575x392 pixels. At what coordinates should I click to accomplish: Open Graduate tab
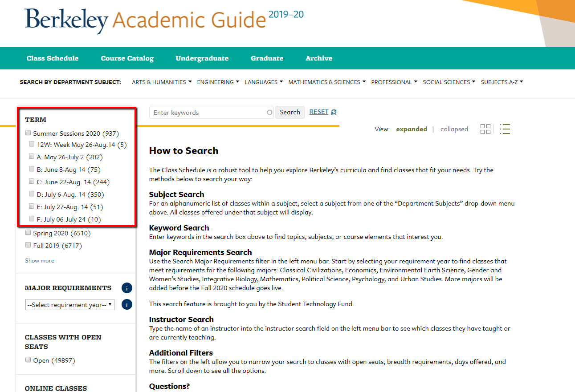point(267,58)
